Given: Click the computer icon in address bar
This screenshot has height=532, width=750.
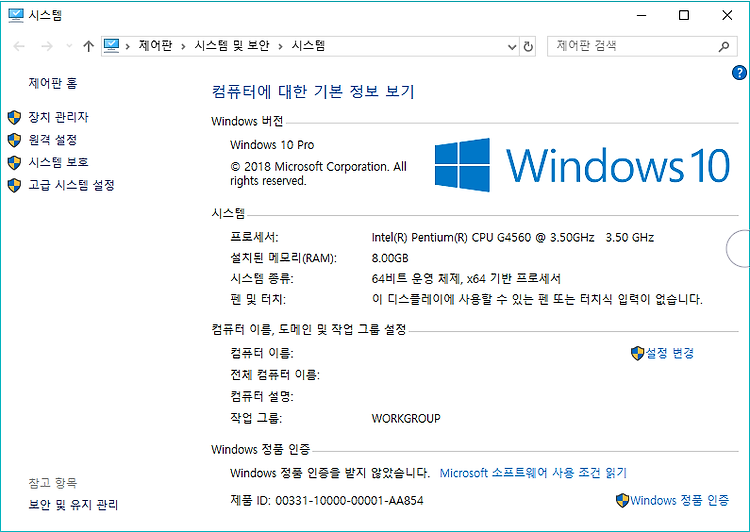Looking at the screenshot, I should 111,46.
